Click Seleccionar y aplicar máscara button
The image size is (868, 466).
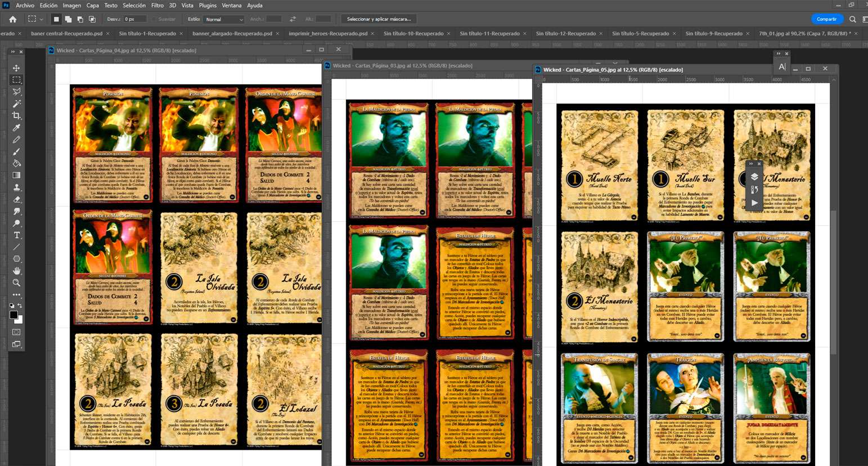[379, 19]
